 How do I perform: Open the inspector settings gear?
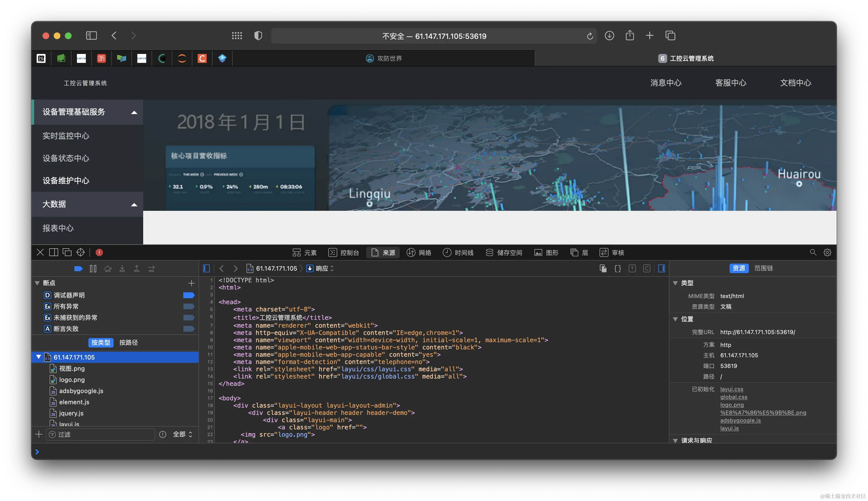(x=828, y=252)
